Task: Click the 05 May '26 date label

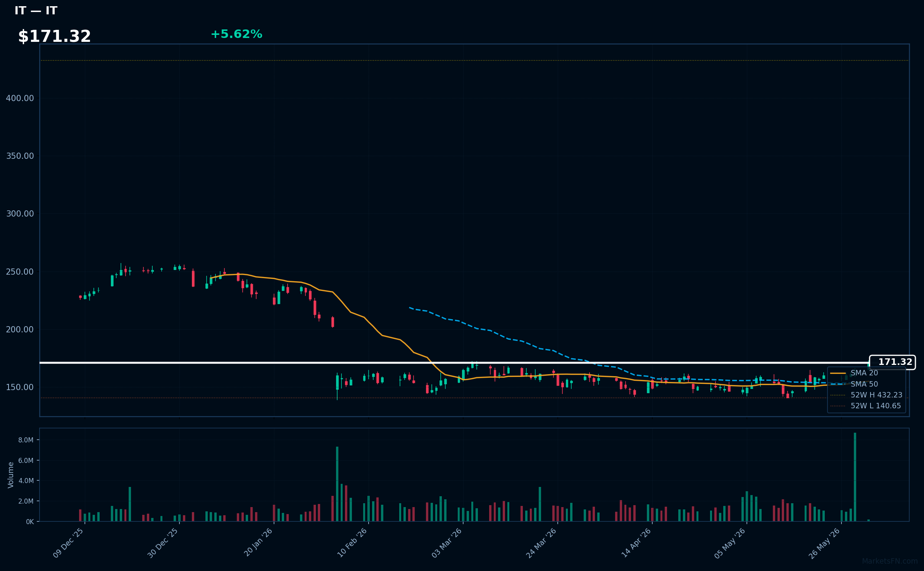Action: tap(730, 543)
